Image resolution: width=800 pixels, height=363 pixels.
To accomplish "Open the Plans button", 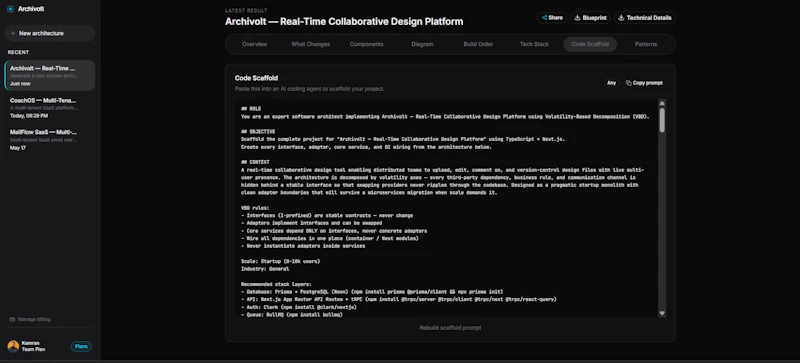I will click(x=81, y=346).
